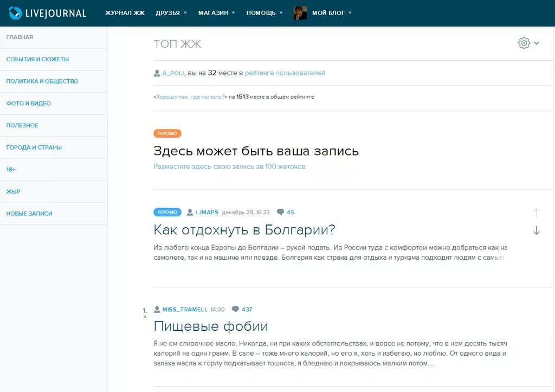Select ЖУРНАЛ ЖЖ in the top menu
This screenshot has width=555, height=392.
tap(125, 12)
